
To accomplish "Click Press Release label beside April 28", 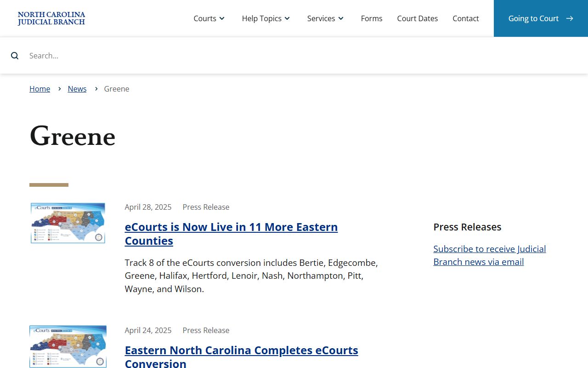I will (x=206, y=207).
